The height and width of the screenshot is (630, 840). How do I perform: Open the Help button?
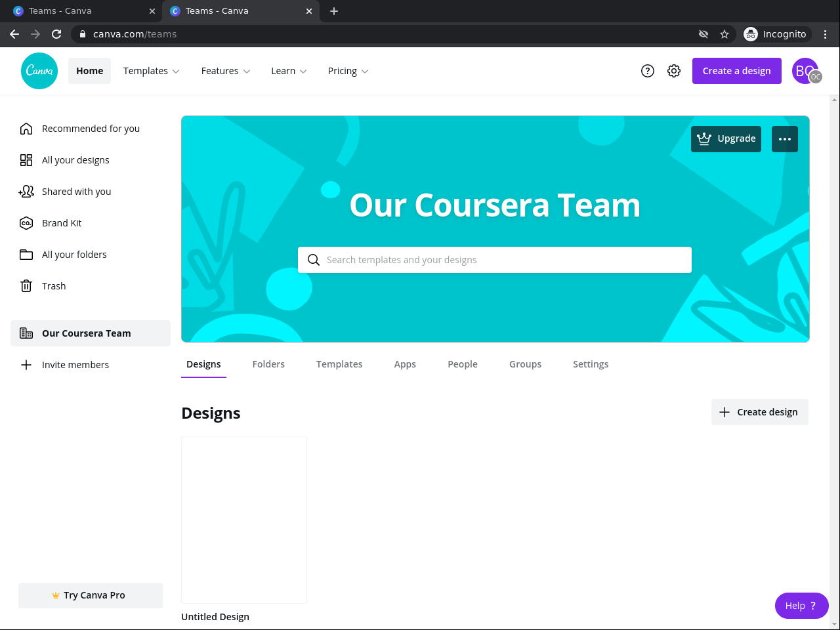pyautogui.click(x=802, y=606)
